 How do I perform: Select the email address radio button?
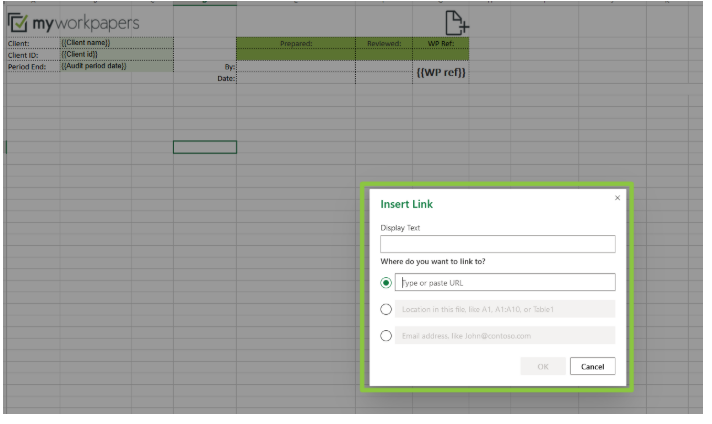[387, 337]
